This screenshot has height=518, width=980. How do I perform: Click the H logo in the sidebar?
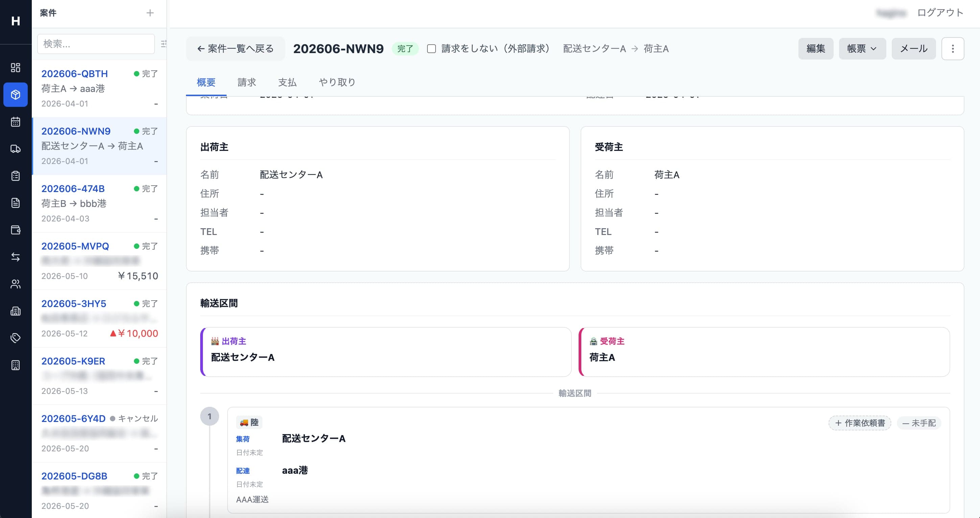16,21
